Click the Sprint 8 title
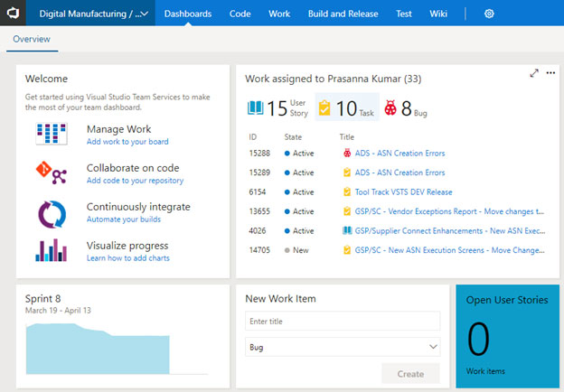Screen dimensions: 564x392 click(42, 299)
